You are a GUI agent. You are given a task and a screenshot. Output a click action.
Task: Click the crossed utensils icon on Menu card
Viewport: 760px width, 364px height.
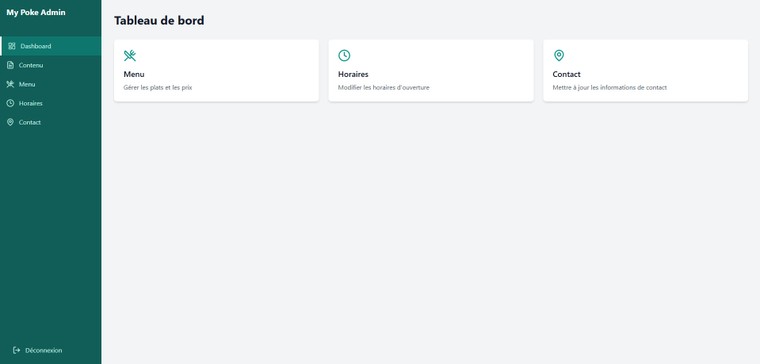(x=130, y=56)
